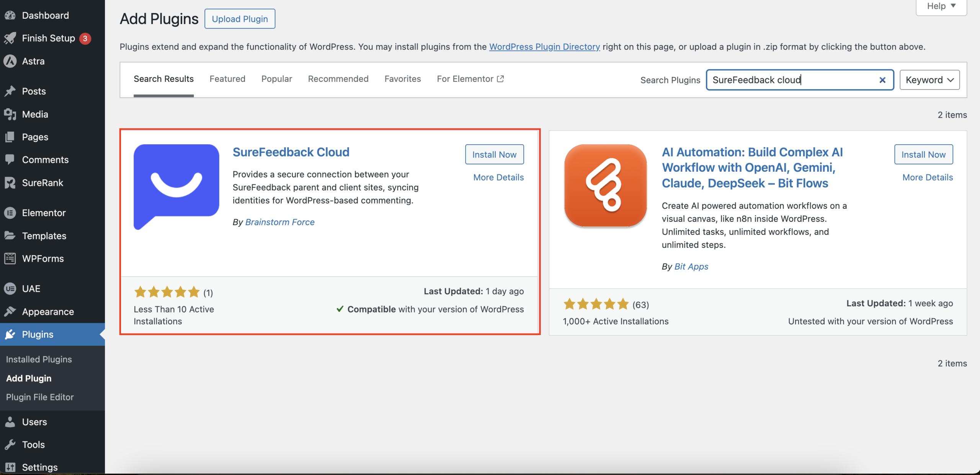Viewport: 980px width, 475px height.
Task: Expand the Help dropdown panel
Action: (941, 6)
